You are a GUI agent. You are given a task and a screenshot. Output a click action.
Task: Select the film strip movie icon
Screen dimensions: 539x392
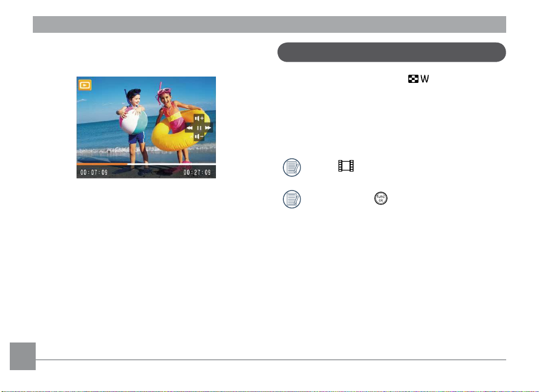[346, 166]
